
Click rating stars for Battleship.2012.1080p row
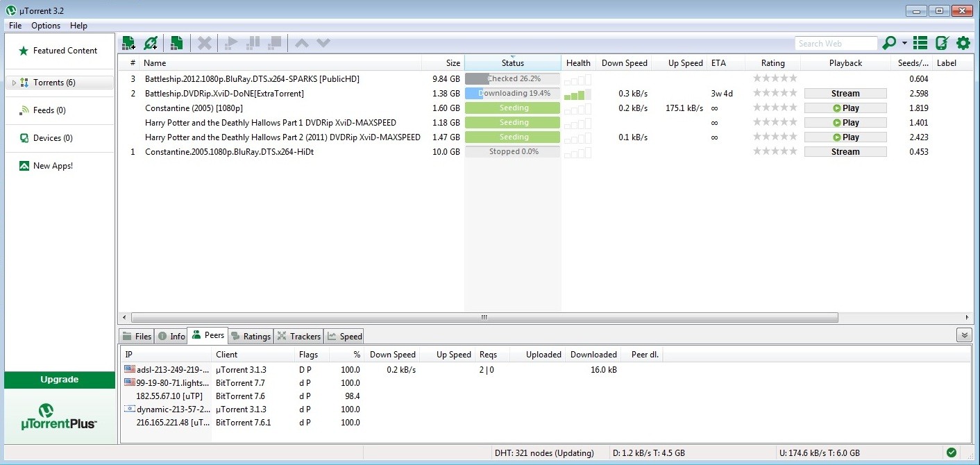point(775,78)
